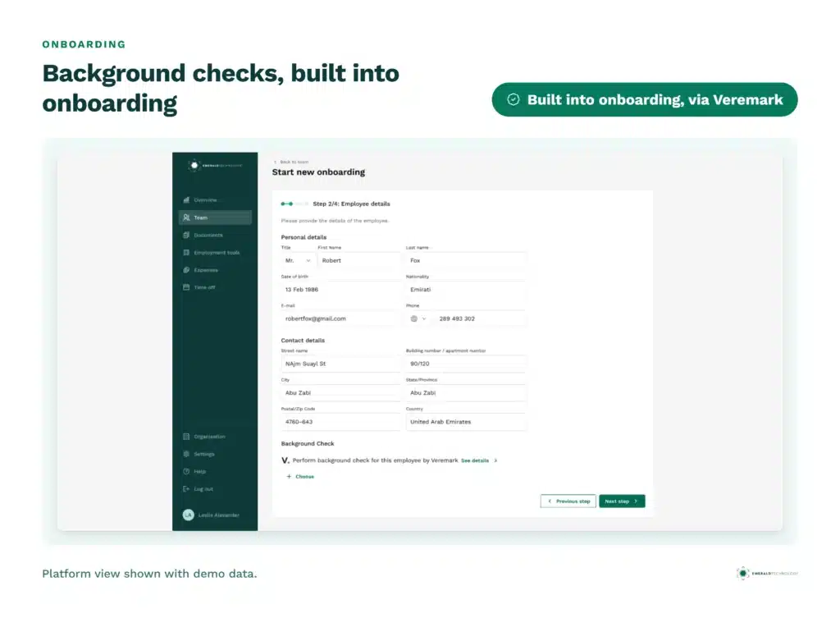Viewport: 840px width, 618px height.
Task: Click the Employment tools icon
Action: 186,253
